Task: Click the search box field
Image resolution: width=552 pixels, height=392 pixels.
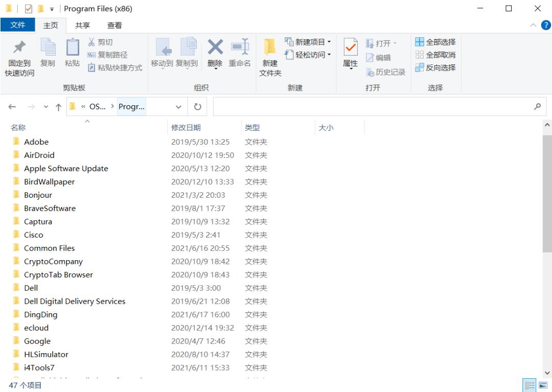Action: click(x=372, y=107)
